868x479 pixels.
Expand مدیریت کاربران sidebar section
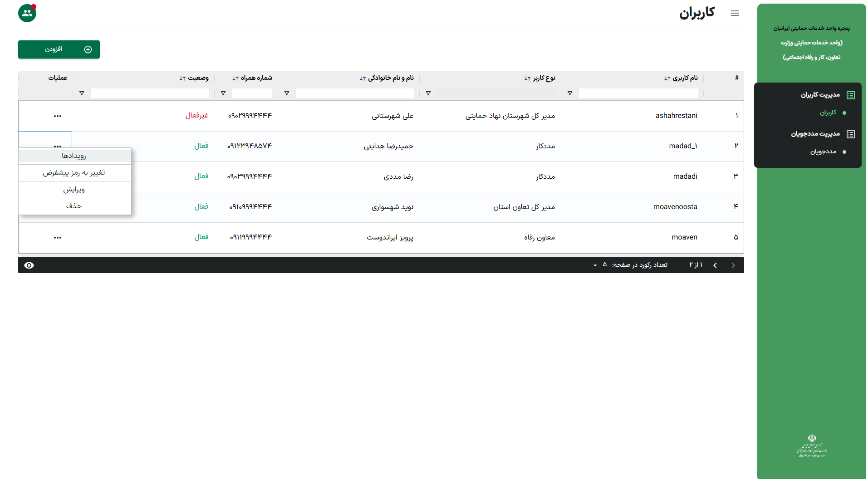click(819, 95)
